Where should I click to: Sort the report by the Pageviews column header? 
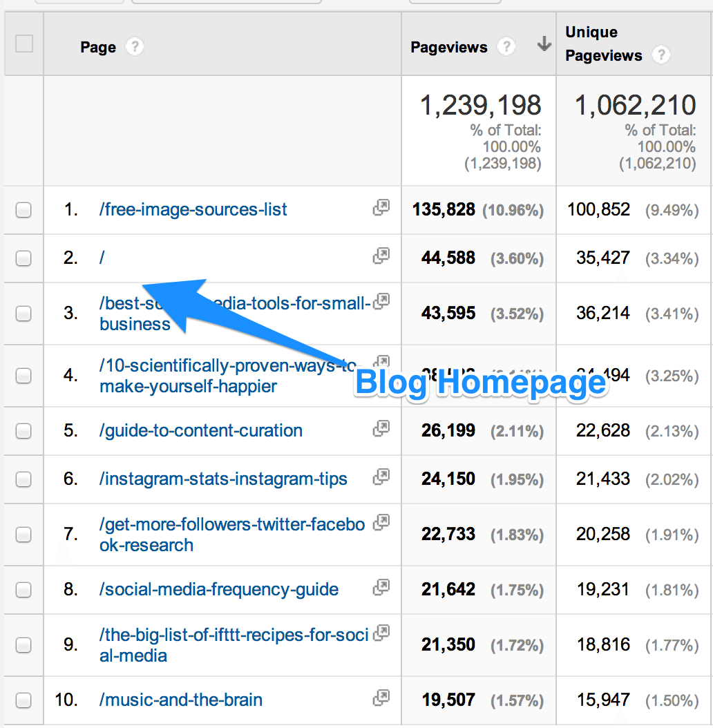click(449, 47)
